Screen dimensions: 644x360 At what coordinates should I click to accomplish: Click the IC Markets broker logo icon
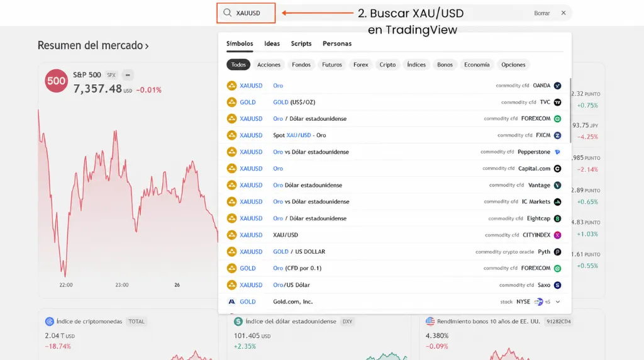tap(557, 202)
